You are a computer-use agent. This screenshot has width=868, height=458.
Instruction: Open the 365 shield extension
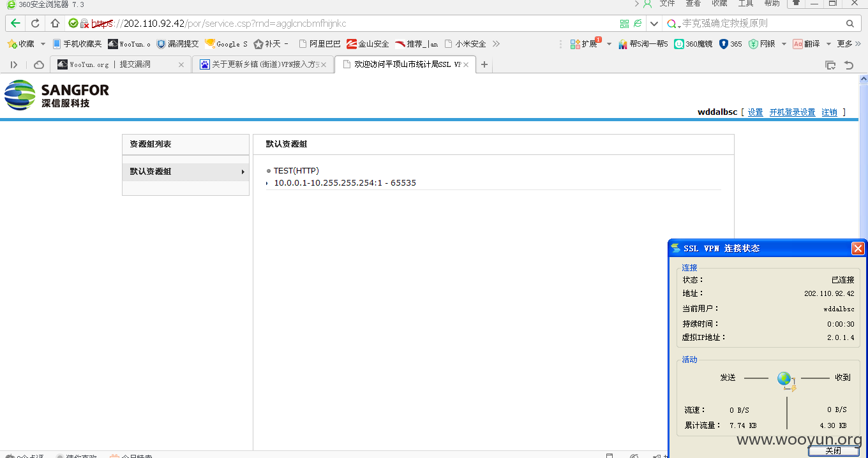click(x=730, y=44)
